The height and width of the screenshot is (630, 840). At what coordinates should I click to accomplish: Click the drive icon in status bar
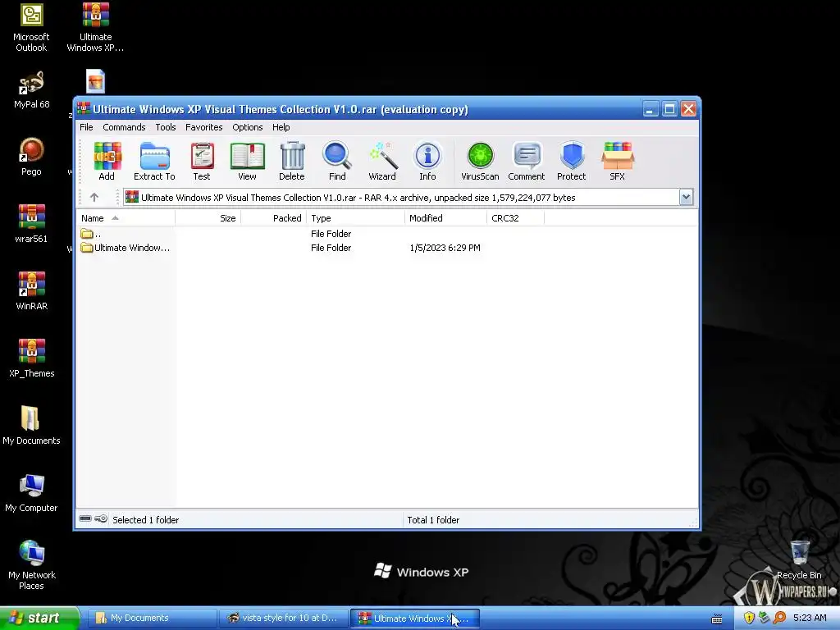click(x=85, y=518)
